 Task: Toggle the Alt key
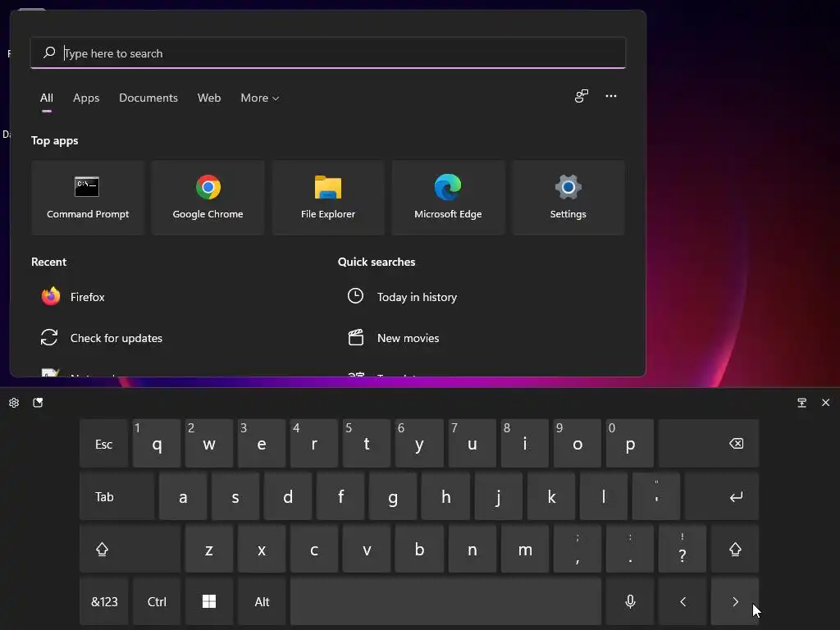[262, 601]
